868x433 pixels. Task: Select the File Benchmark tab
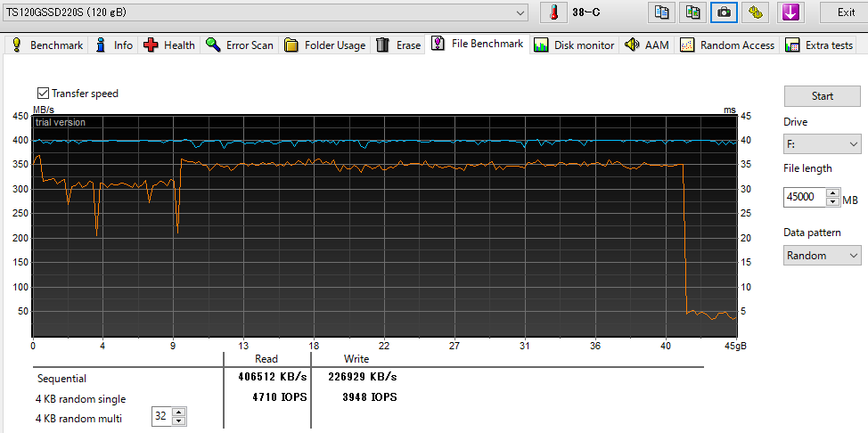478,44
